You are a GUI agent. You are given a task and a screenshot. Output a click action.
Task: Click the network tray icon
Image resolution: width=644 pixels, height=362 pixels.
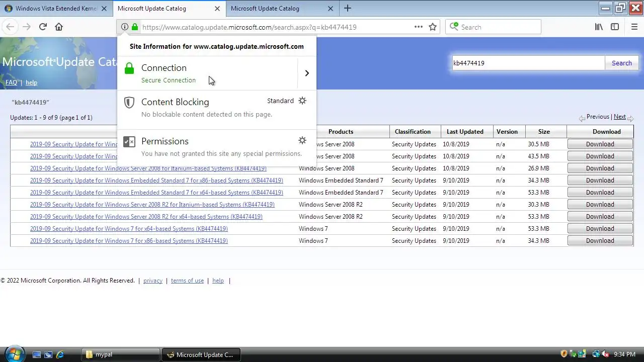tap(596, 354)
